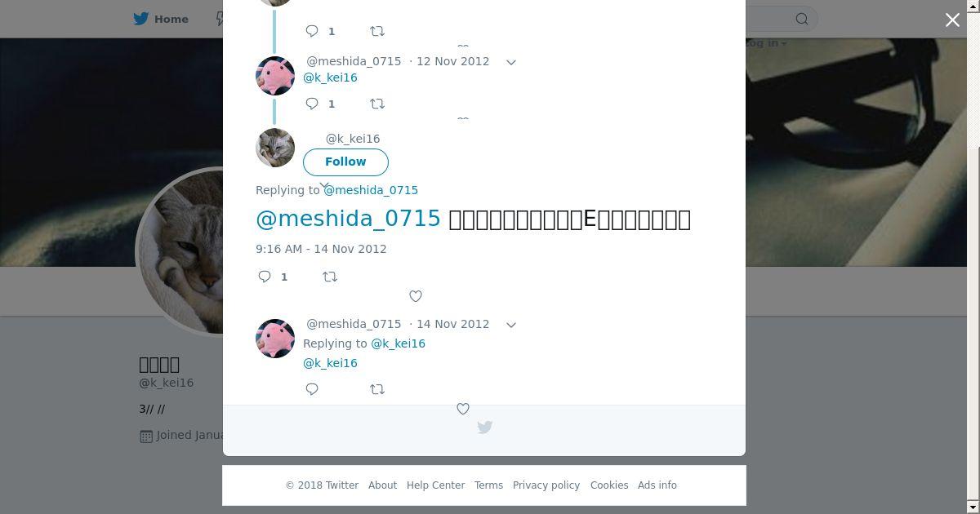
Task: Click reply icon on 12 Nov 2012 tweet
Action: pyautogui.click(x=312, y=104)
